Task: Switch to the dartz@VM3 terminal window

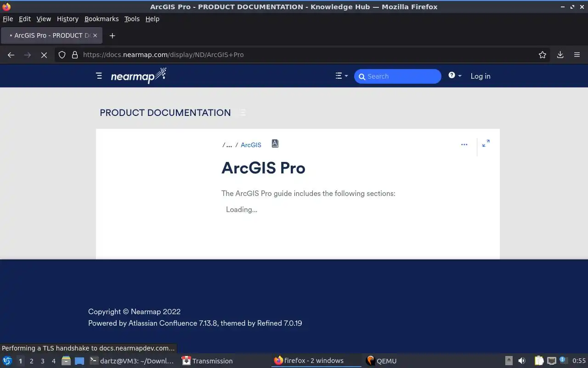Action: click(132, 361)
